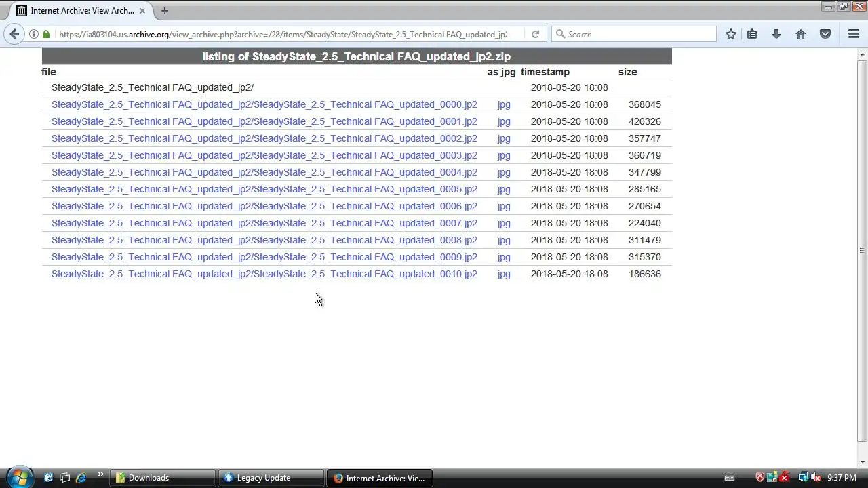The width and height of the screenshot is (868, 488).
Task: View file 0000 as jpg
Action: tap(504, 105)
